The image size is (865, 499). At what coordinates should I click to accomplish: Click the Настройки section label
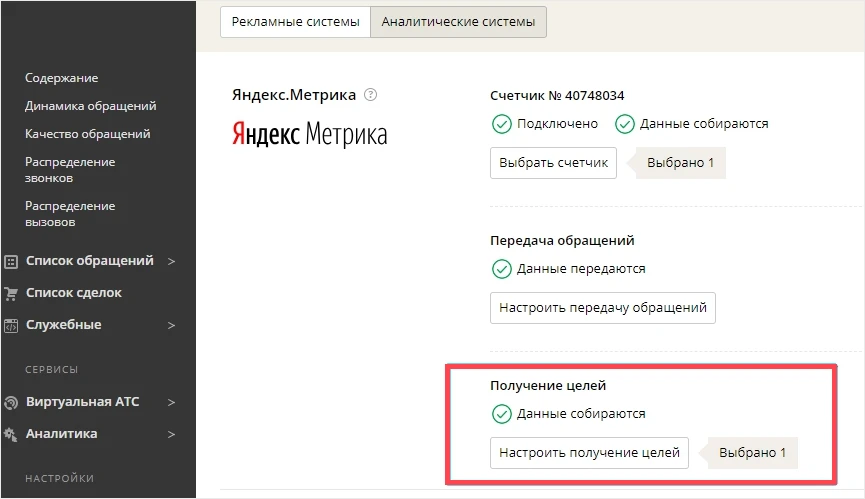point(60,478)
